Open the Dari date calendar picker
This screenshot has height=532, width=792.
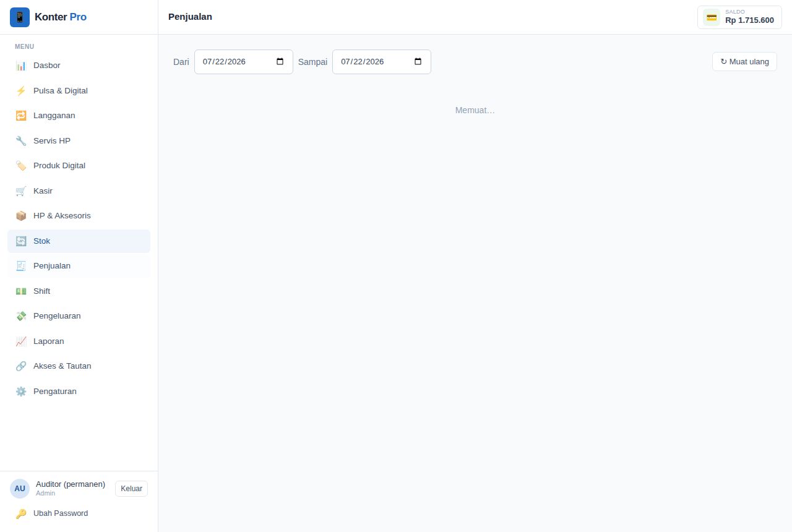tap(280, 62)
